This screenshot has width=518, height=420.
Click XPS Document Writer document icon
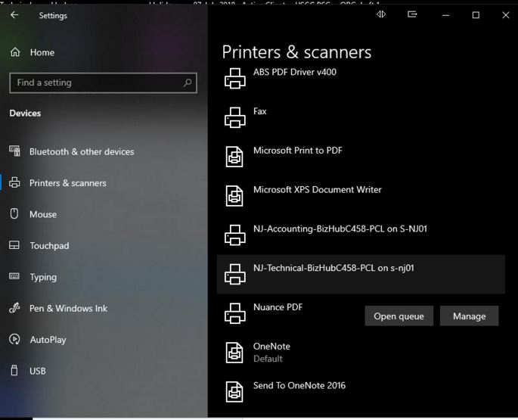pos(234,196)
